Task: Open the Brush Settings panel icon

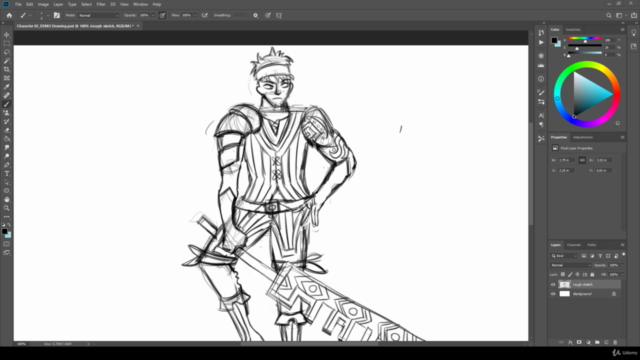Action: (541, 93)
